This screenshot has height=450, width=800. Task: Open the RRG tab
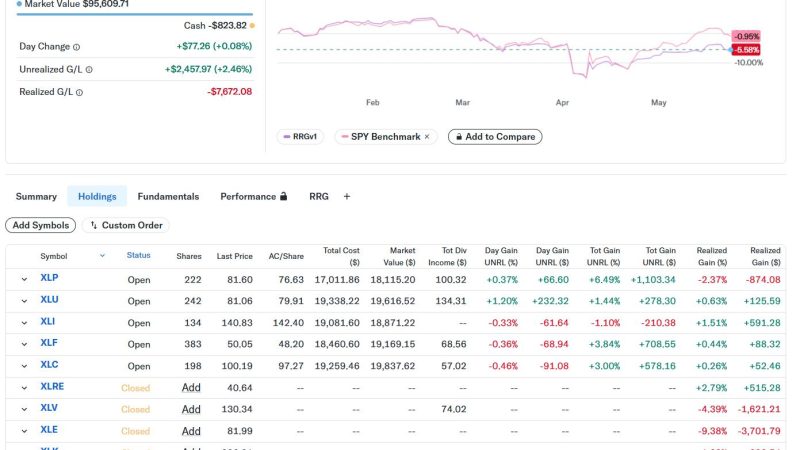click(x=319, y=196)
